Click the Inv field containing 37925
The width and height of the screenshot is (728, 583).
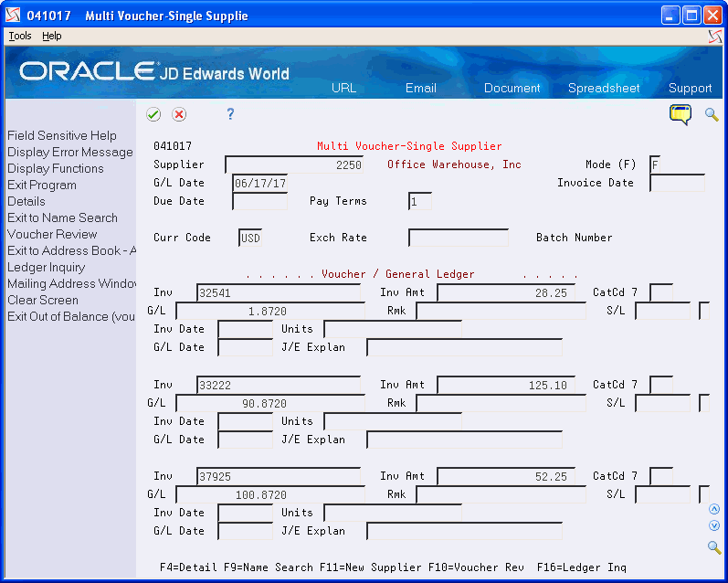[279, 477]
